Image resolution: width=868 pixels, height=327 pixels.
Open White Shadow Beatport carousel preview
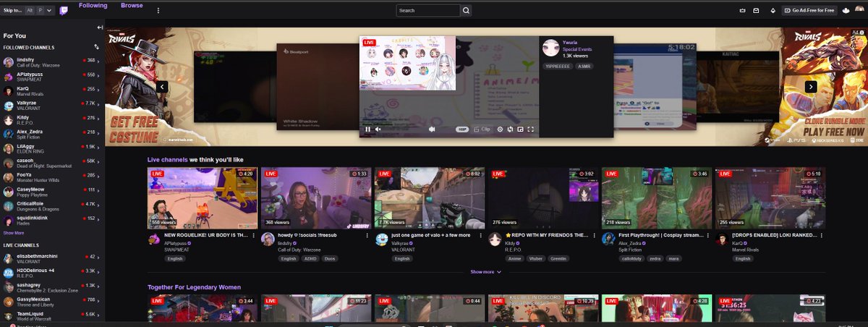[318, 86]
